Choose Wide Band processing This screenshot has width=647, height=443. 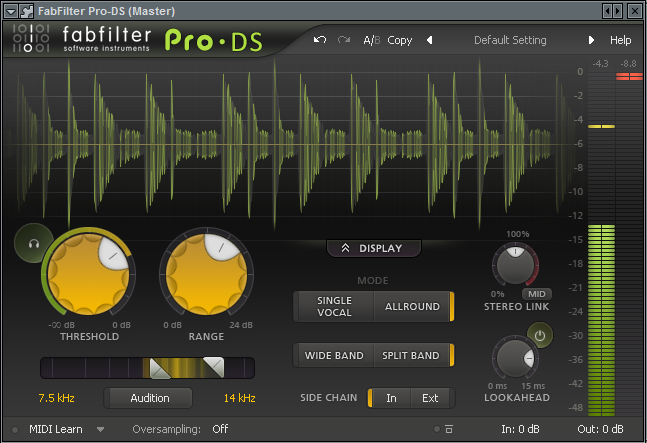click(334, 355)
